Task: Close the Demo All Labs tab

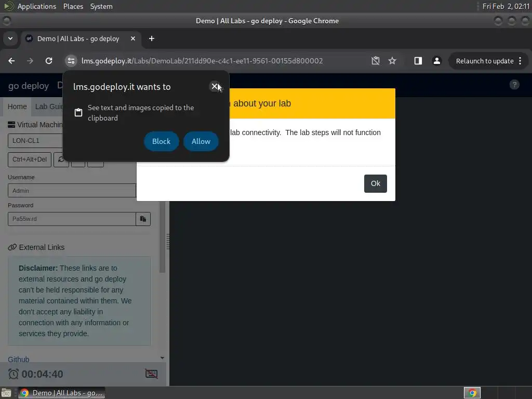Action: tap(133, 38)
